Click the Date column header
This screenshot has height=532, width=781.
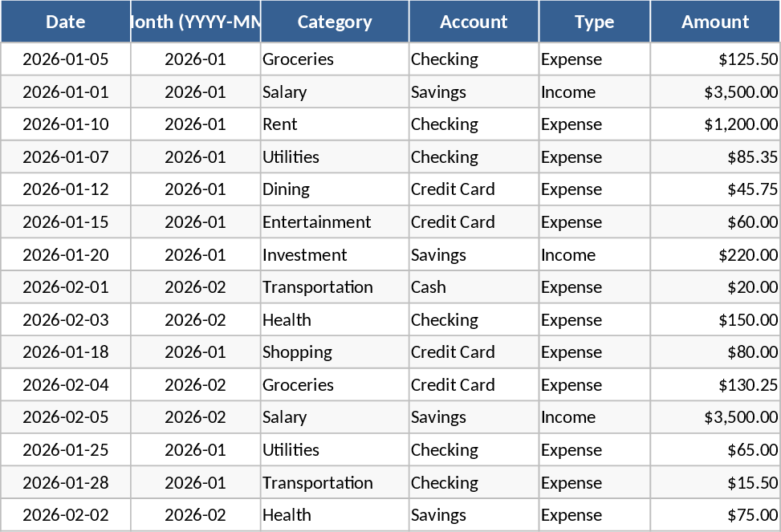click(66, 22)
